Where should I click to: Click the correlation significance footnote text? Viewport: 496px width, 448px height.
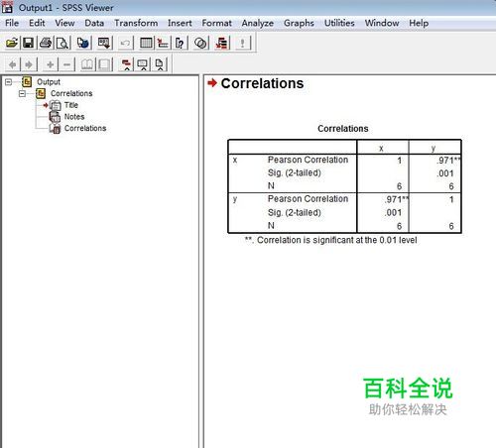click(x=330, y=240)
